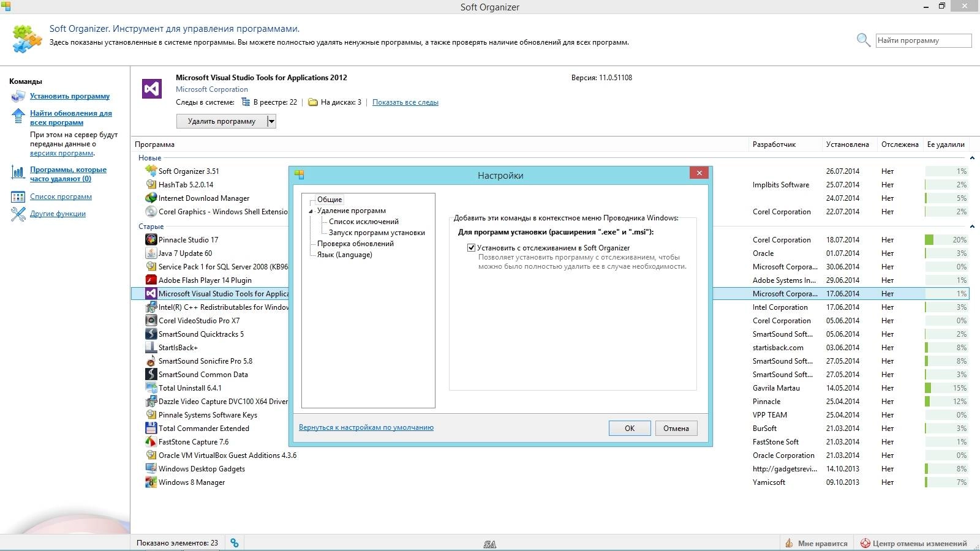Click the Visual Studio Tools large icon
Viewport: 980px width, 551px height.
tap(152, 89)
